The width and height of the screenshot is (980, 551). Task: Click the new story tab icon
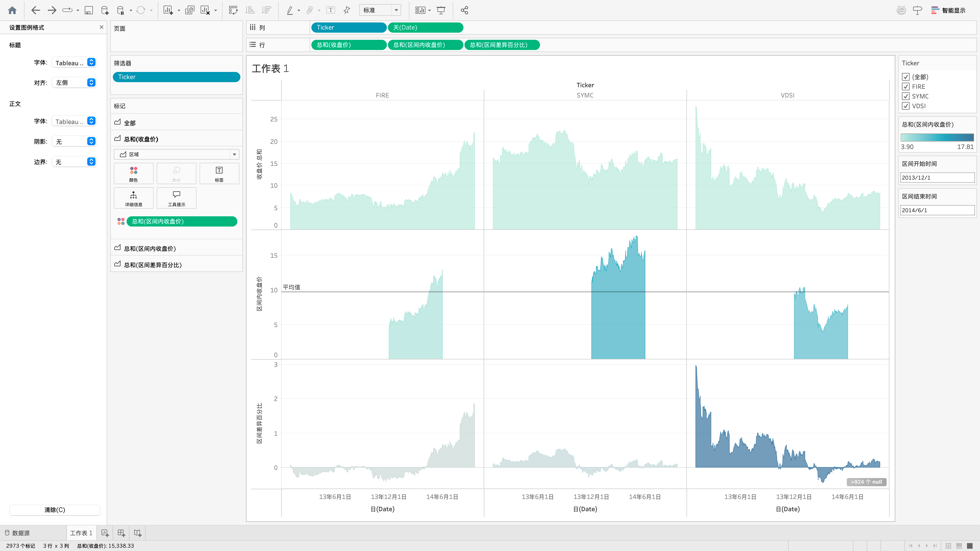138,533
